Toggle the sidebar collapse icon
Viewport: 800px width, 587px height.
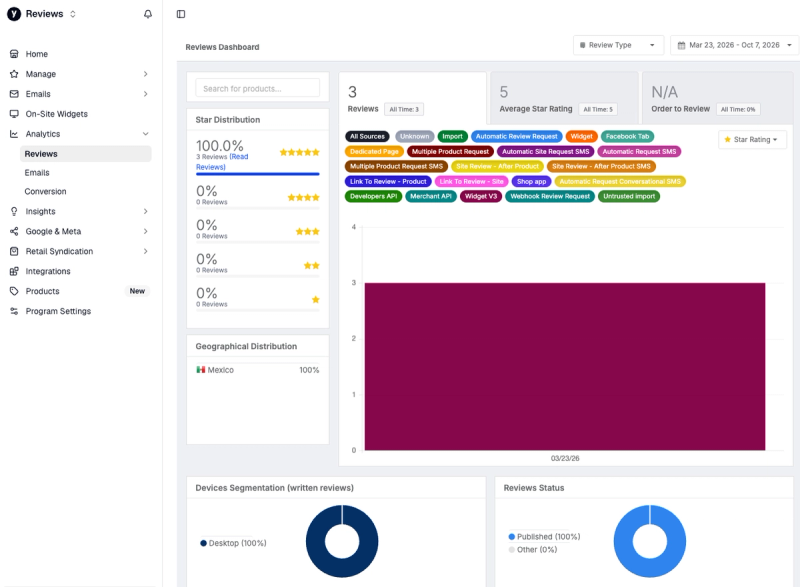click(181, 14)
